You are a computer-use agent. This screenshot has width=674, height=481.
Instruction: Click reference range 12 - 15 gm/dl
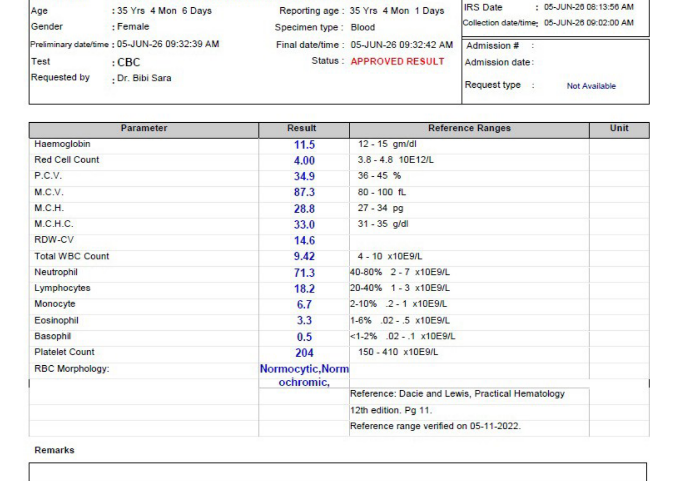pos(387,144)
